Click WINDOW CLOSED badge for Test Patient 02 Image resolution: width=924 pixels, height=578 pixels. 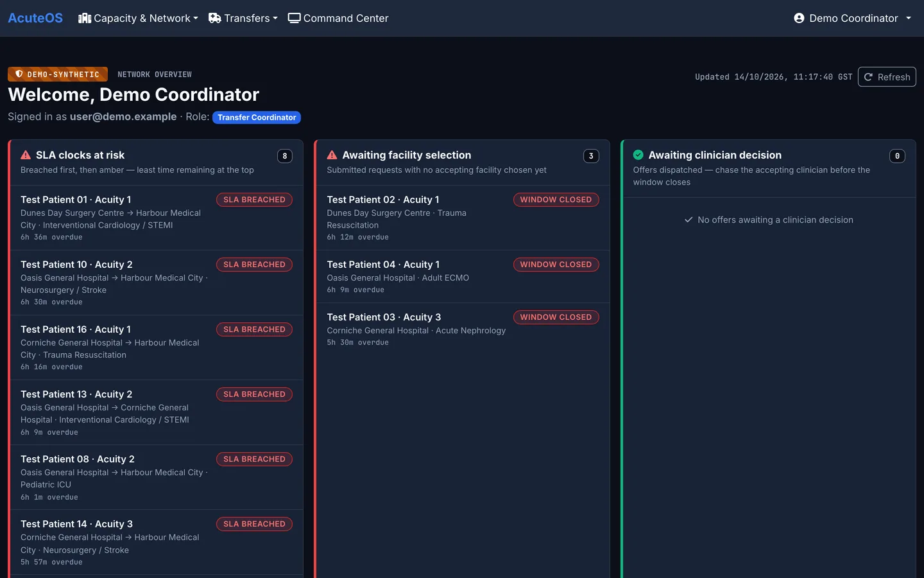[556, 200]
